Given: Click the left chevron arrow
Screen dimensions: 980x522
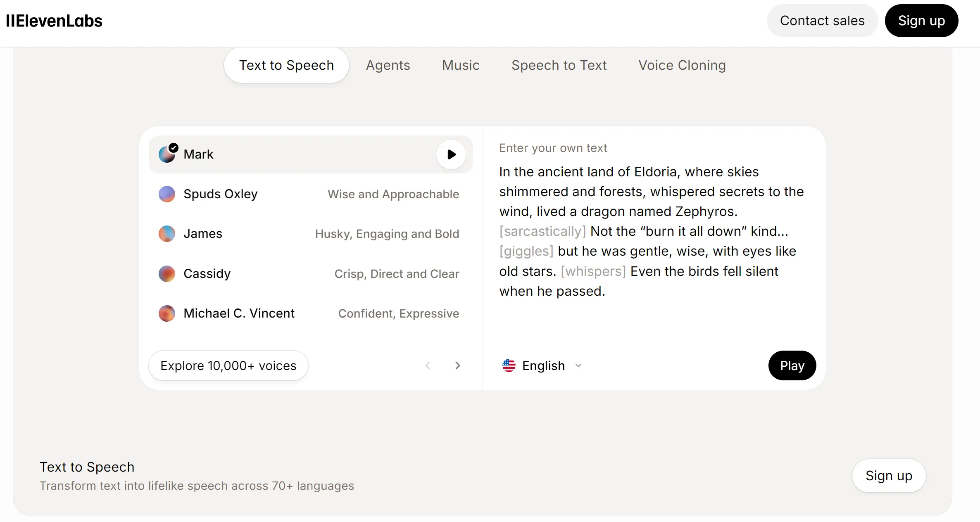Looking at the screenshot, I should [428, 365].
